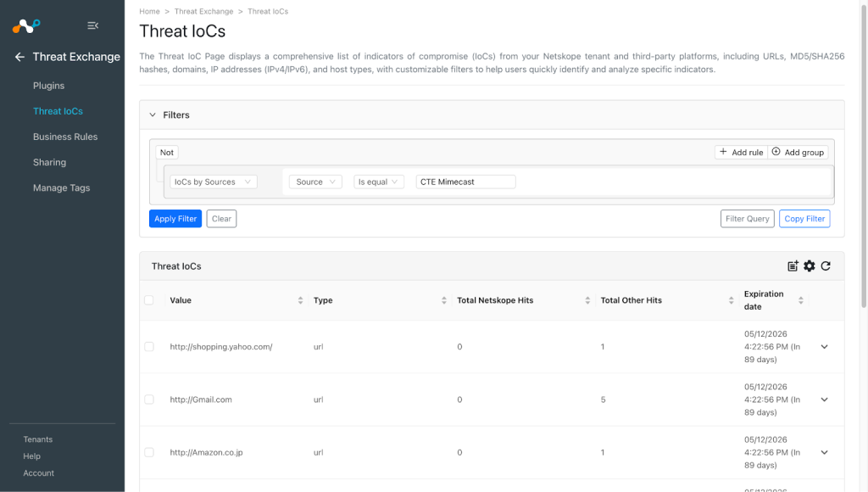Go back using Threat Exchange arrow
Image resolution: width=868 pixels, height=492 pixels.
click(20, 57)
